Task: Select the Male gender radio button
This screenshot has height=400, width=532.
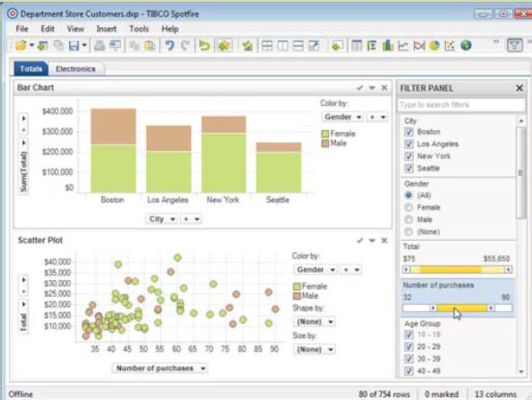Action: coord(409,220)
